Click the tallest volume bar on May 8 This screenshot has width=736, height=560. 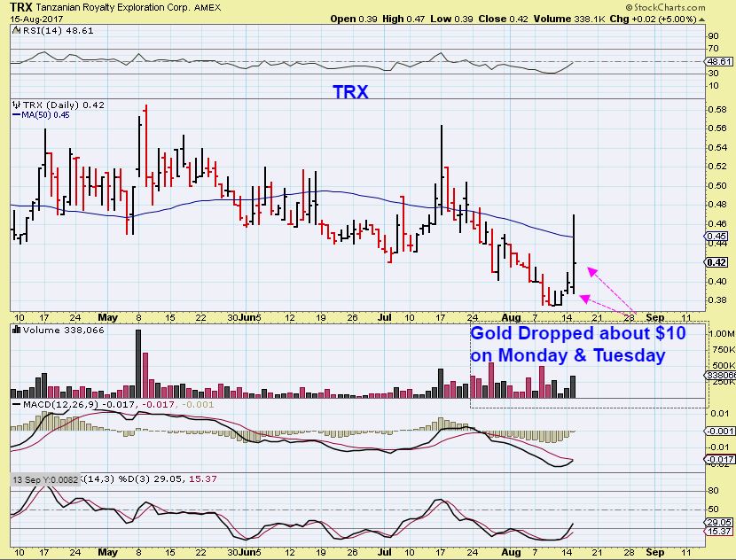(138, 363)
